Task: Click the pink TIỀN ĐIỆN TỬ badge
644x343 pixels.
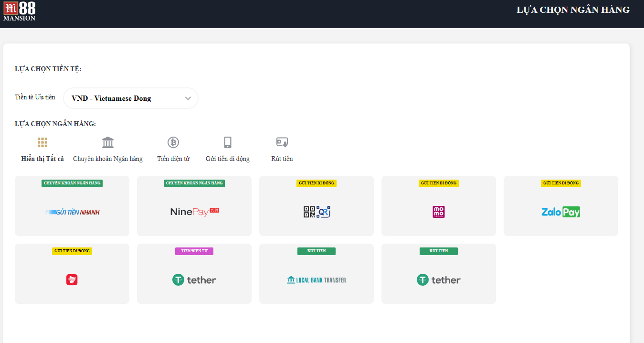Action: (194, 251)
